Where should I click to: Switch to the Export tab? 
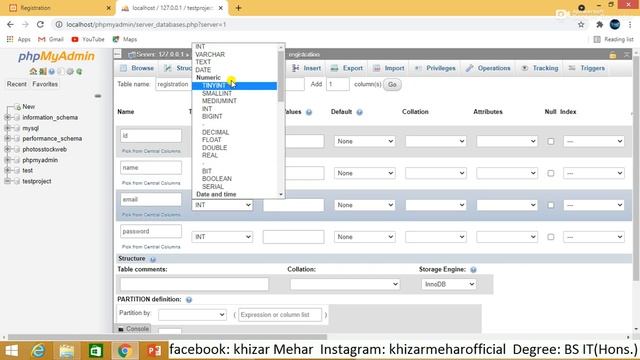pos(347,68)
